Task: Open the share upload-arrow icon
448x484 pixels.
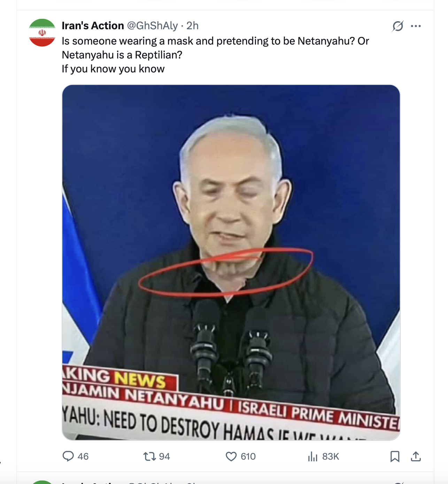Action: tap(416, 456)
